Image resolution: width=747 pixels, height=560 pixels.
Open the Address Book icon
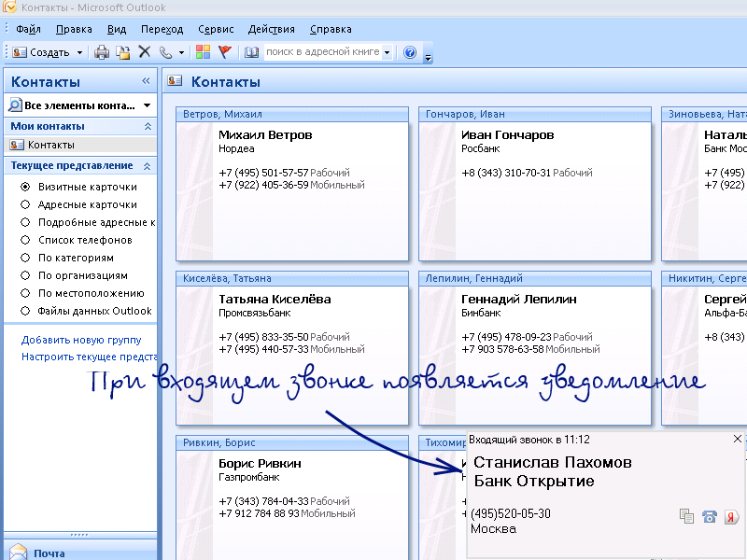click(251, 52)
